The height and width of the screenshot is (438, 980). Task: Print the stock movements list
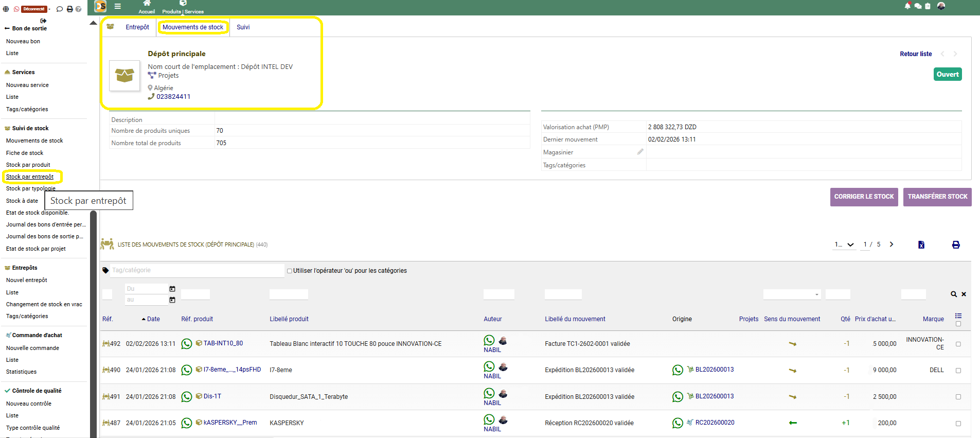point(955,245)
